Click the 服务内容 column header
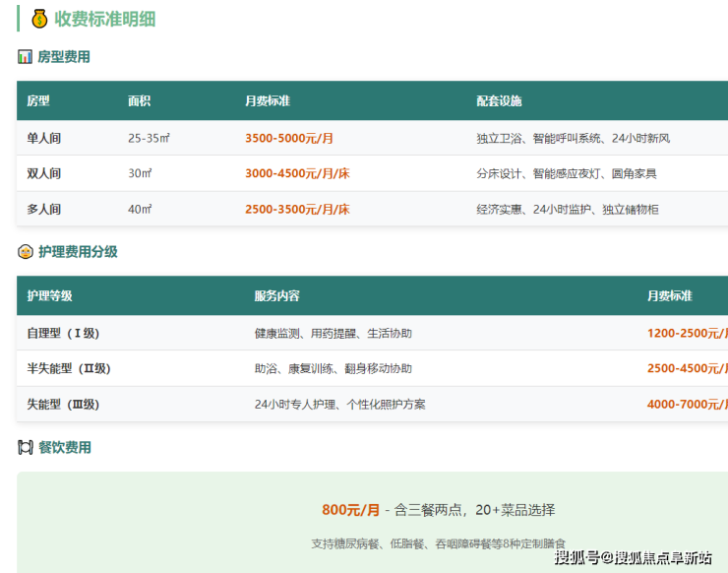The image size is (728, 573). pyautogui.click(x=276, y=296)
